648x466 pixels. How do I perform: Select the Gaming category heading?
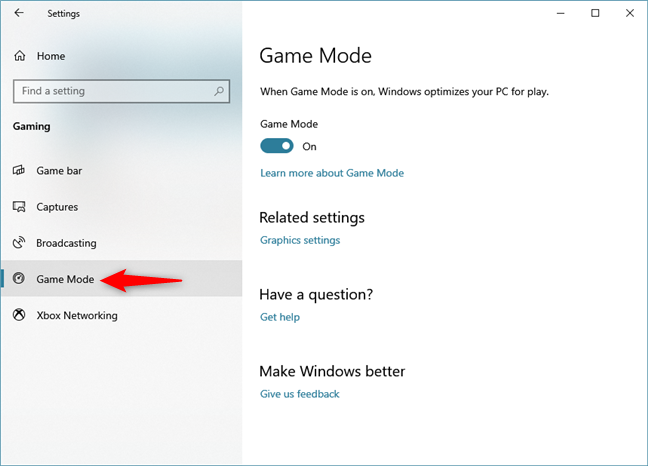pos(31,126)
